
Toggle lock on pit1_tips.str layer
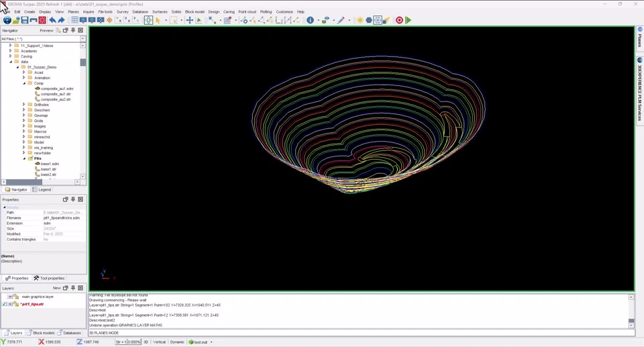[15, 304]
